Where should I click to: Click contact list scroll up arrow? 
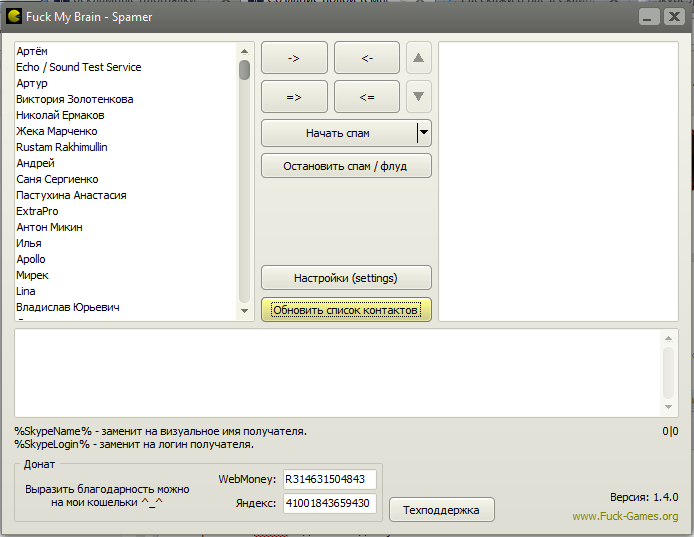click(x=244, y=51)
